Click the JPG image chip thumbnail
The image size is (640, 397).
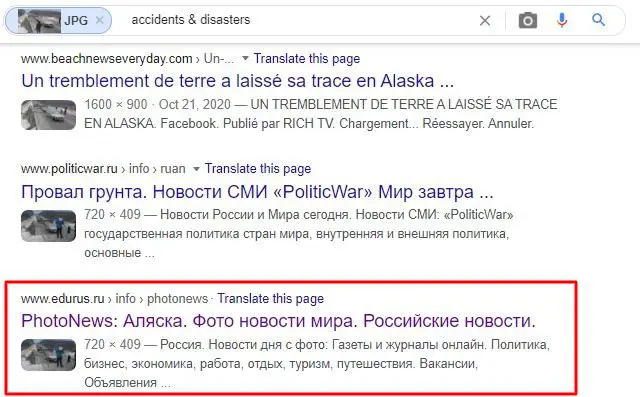39,21
